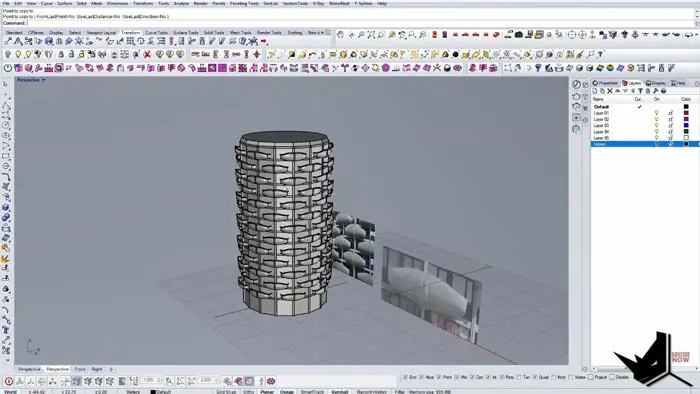
Task: Click the Pan hand icon
Action: coord(340,34)
